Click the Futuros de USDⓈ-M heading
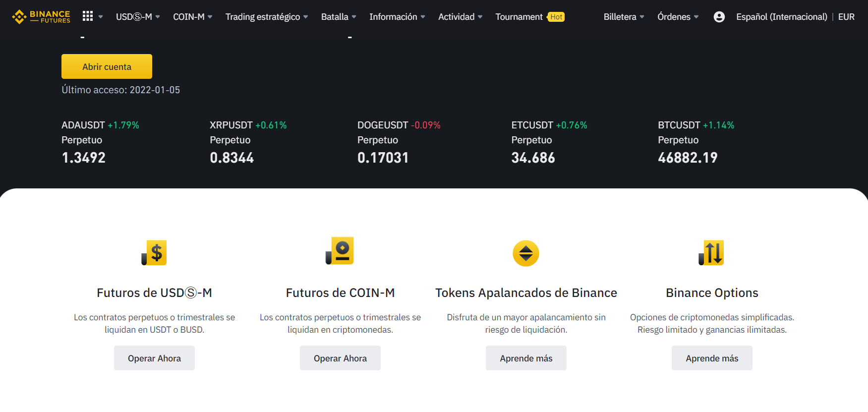The image size is (868, 412). pyautogui.click(x=154, y=293)
